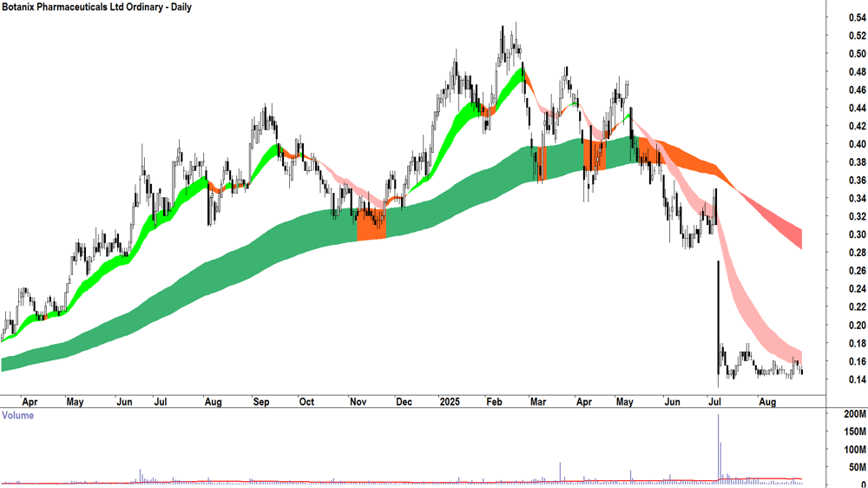Image resolution: width=868 pixels, height=488 pixels.
Task: Click the 100M volume axis label
Action: pos(855,450)
